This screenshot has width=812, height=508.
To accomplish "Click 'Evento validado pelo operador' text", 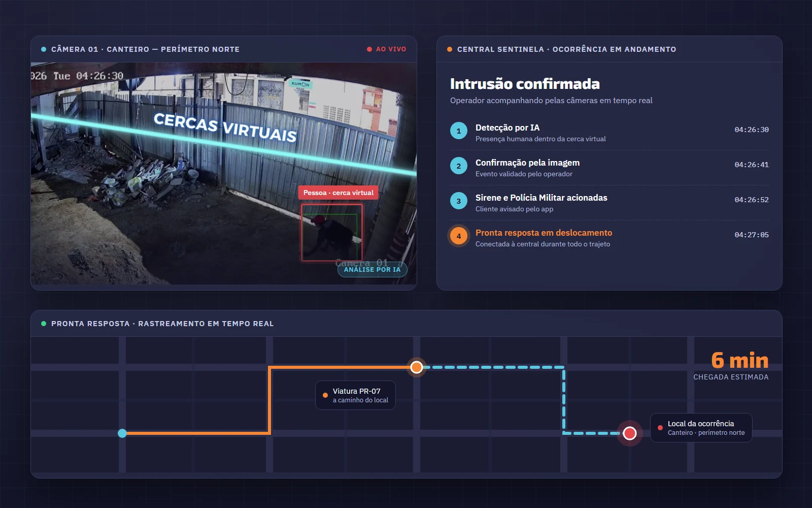I will (x=524, y=174).
